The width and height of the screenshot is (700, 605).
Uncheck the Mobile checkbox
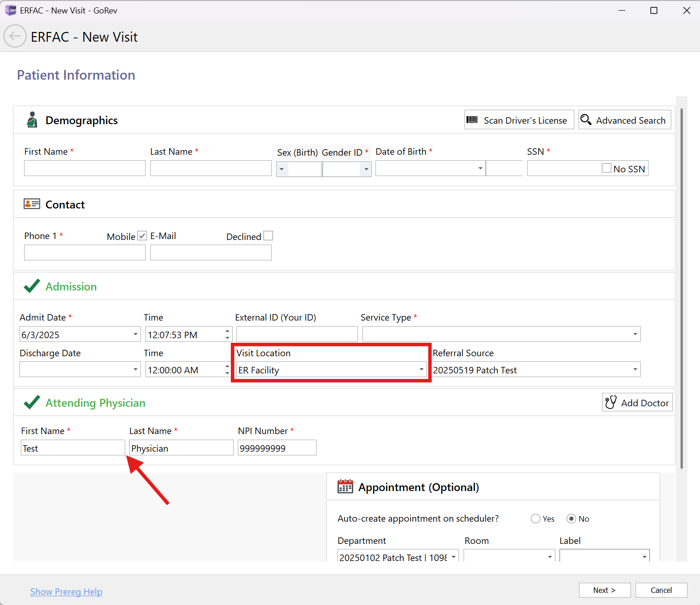[142, 236]
